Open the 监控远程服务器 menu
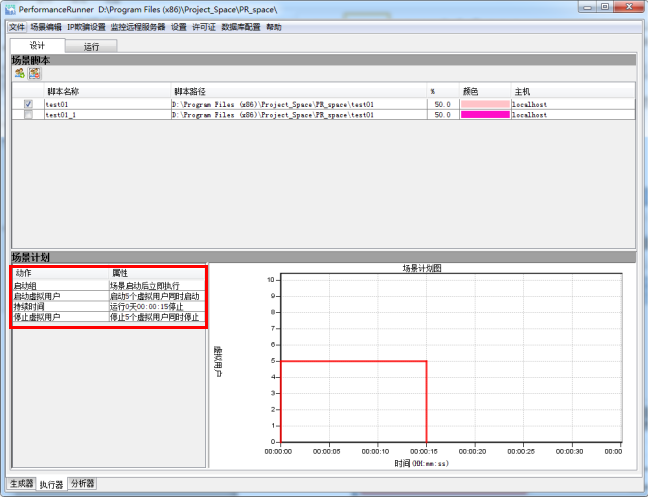The width and height of the screenshot is (648, 498). pos(139,27)
